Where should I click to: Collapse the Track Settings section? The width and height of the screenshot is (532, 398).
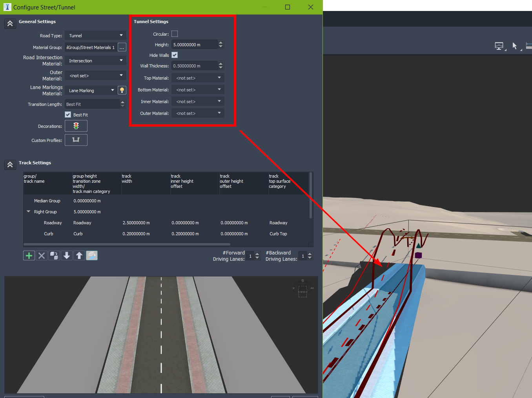tap(10, 165)
